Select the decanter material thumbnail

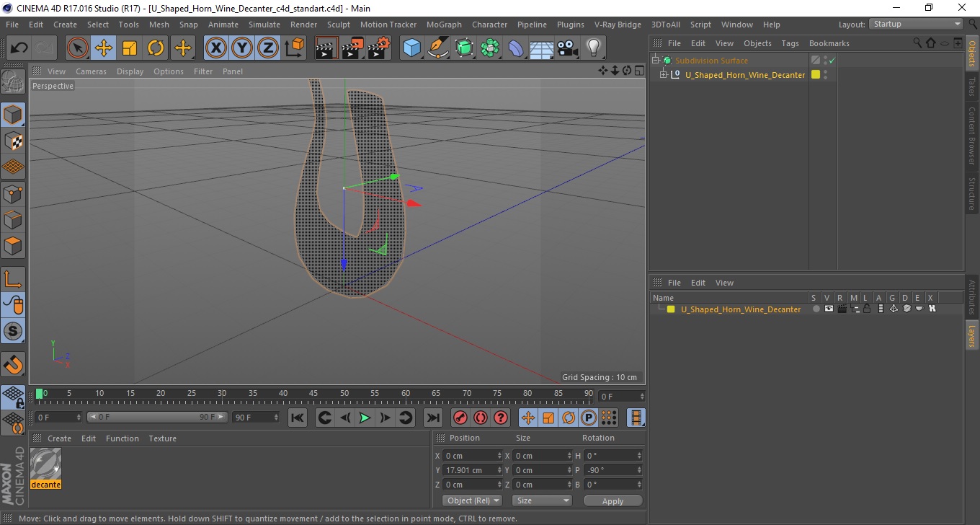pos(46,464)
